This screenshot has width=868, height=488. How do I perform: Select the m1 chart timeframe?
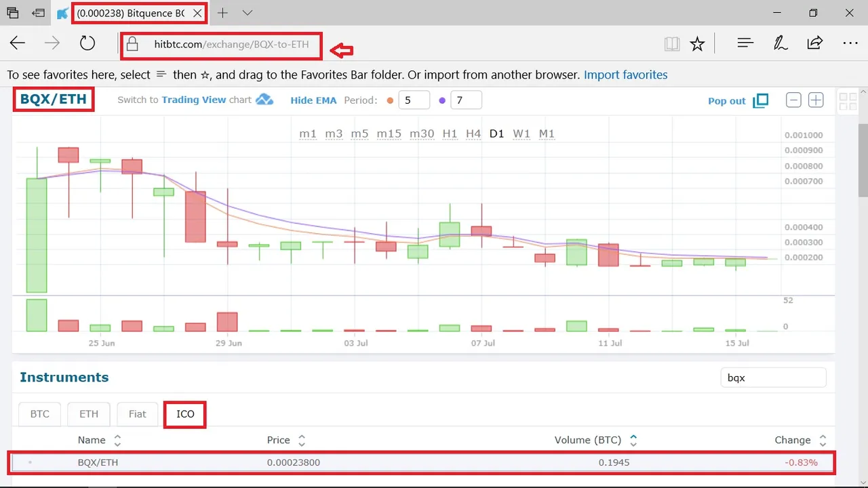(308, 134)
